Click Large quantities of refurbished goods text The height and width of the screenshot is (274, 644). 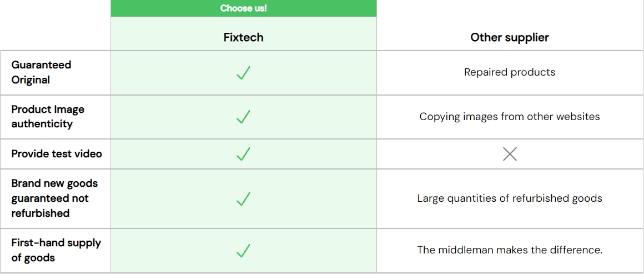(x=510, y=198)
